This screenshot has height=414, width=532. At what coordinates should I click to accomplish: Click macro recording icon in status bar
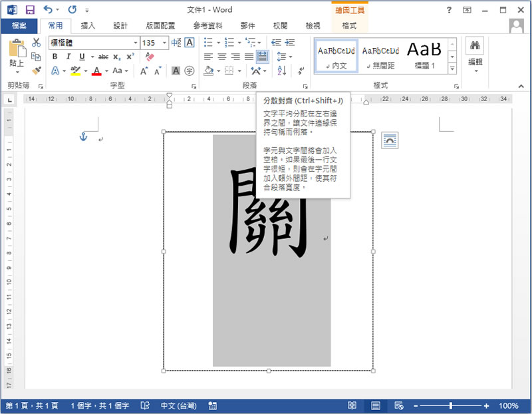tap(212, 405)
